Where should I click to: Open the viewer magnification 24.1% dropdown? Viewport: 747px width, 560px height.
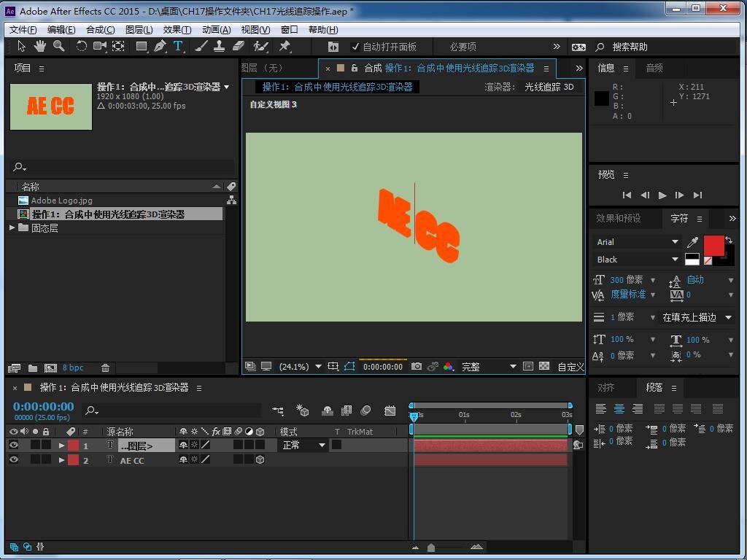[300, 366]
